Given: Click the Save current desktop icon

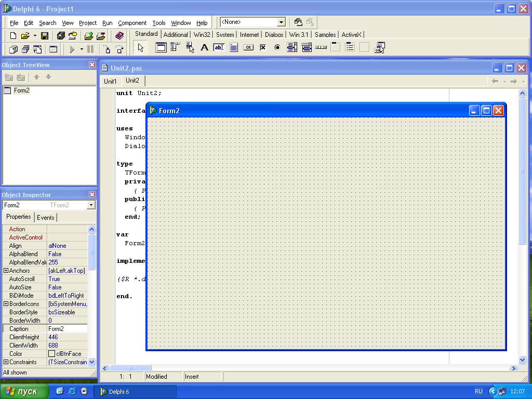Looking at the screenshot, I should pos(298,22).
